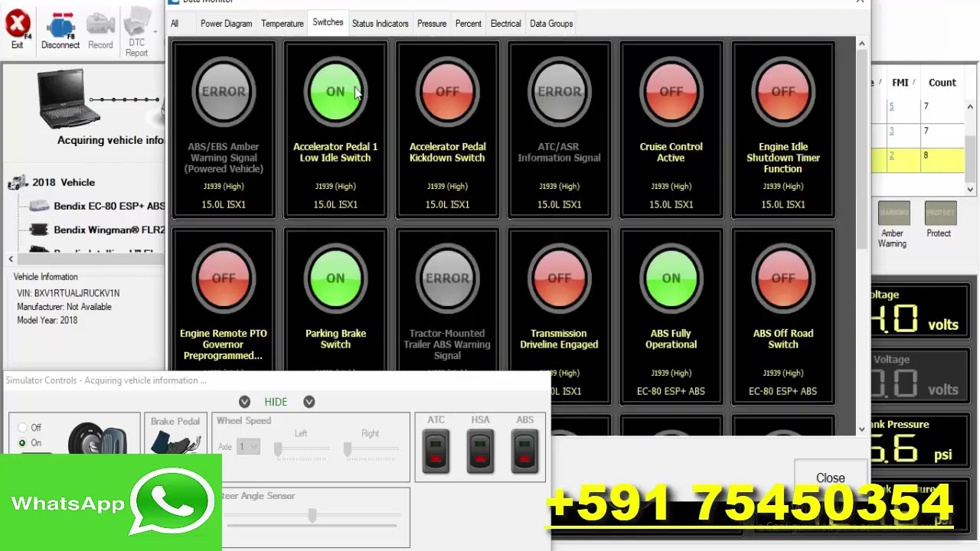Screen dimensions: 980x551
Task: Switch to the Pressure tab
Action: [x=432, y=24]
